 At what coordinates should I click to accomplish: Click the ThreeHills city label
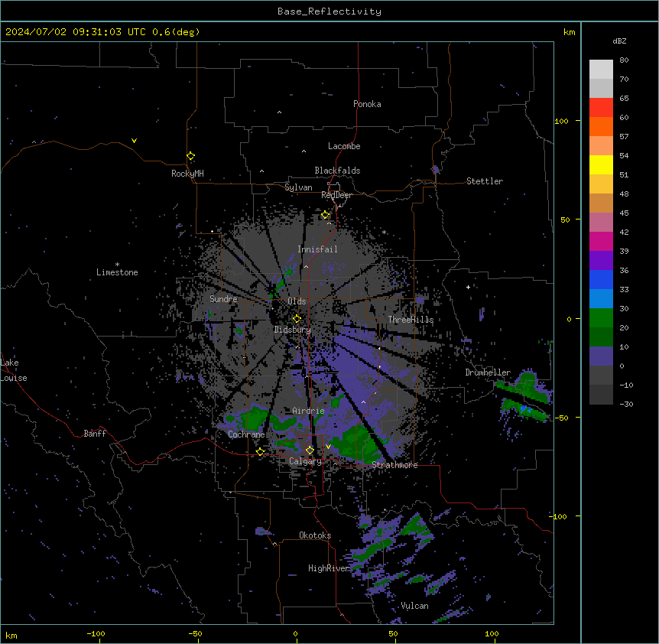(411, 320)
